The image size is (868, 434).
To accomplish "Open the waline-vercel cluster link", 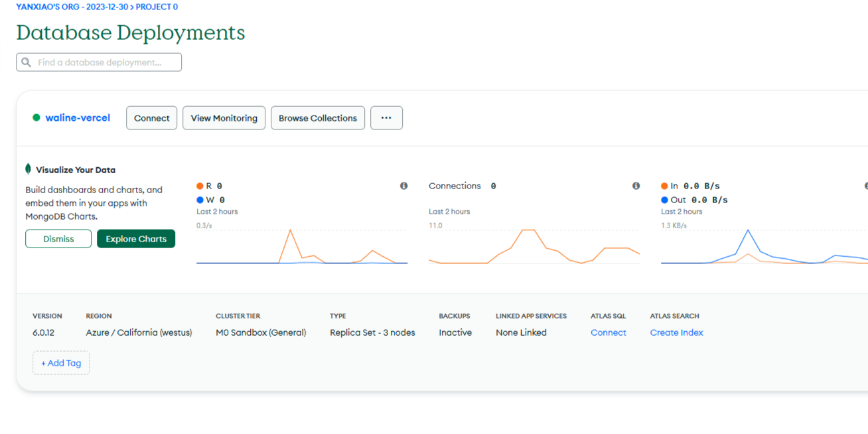I will 78,118.
